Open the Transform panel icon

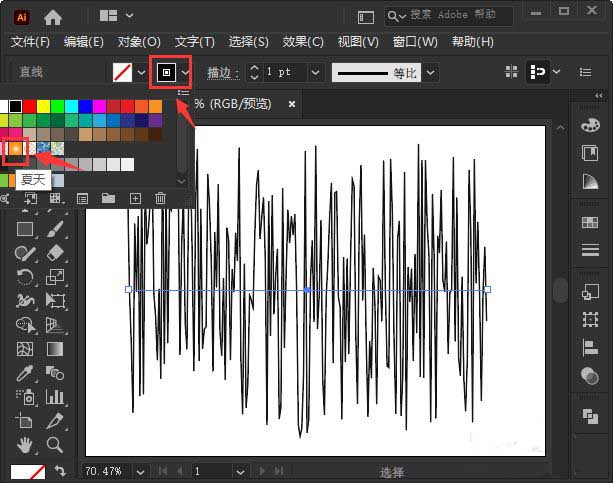(590, 320)
